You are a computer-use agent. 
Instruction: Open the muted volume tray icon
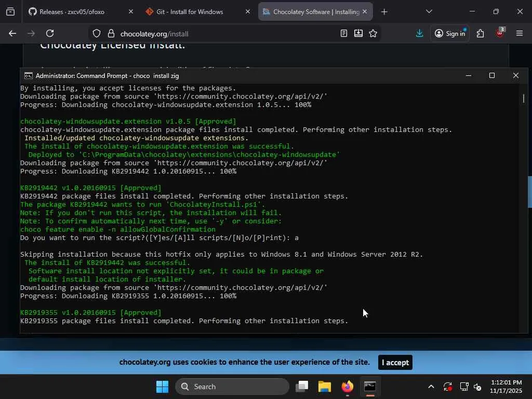tap(478, 387)
